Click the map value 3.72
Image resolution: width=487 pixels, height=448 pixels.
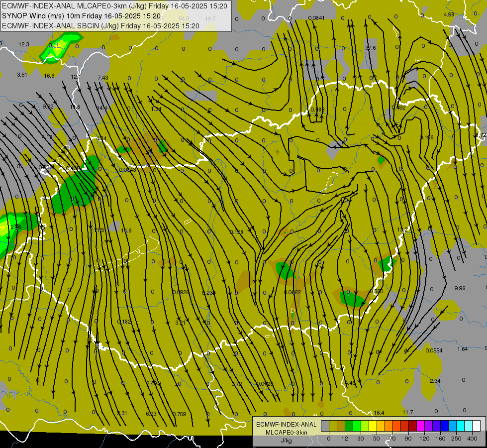tap(237, 384)
